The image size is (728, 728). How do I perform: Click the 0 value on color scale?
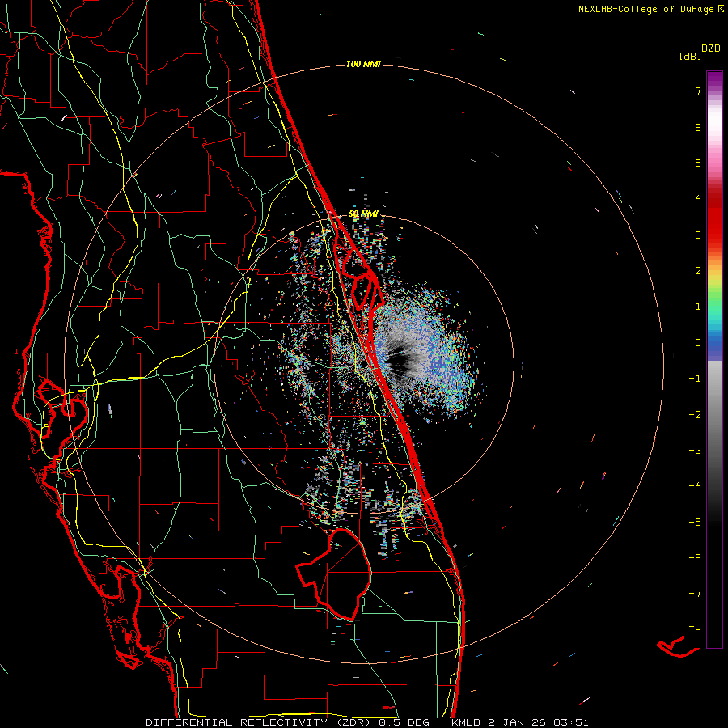click(698, 343)
